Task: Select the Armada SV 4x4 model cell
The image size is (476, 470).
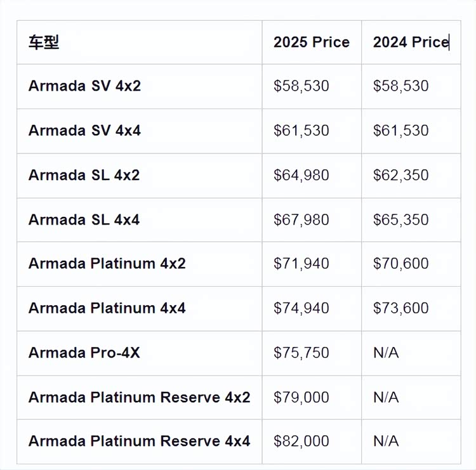Action: click(84, 131)
